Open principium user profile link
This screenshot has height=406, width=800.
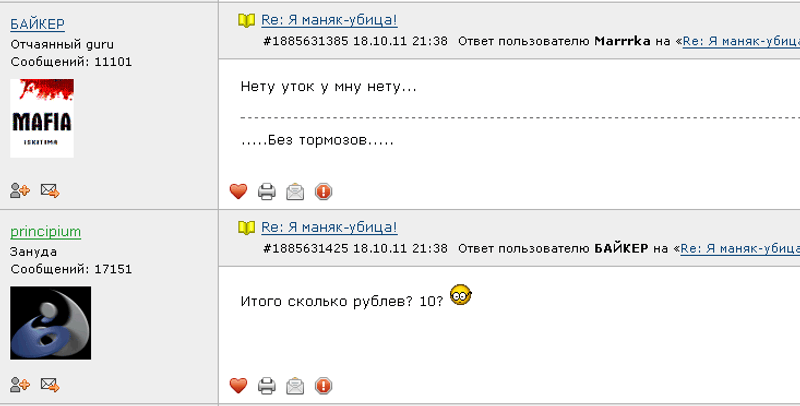pos(46,232)
